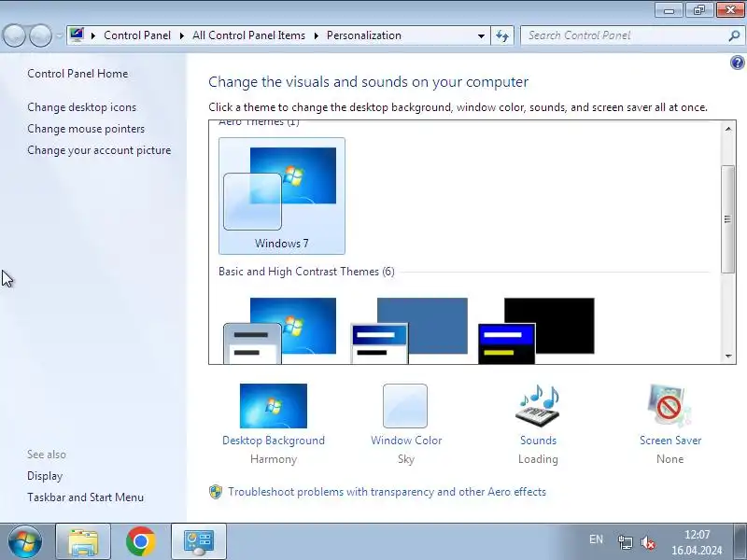Click the help question mark icon
Viewport: 747px width, 560px height.
coord(737,63)
